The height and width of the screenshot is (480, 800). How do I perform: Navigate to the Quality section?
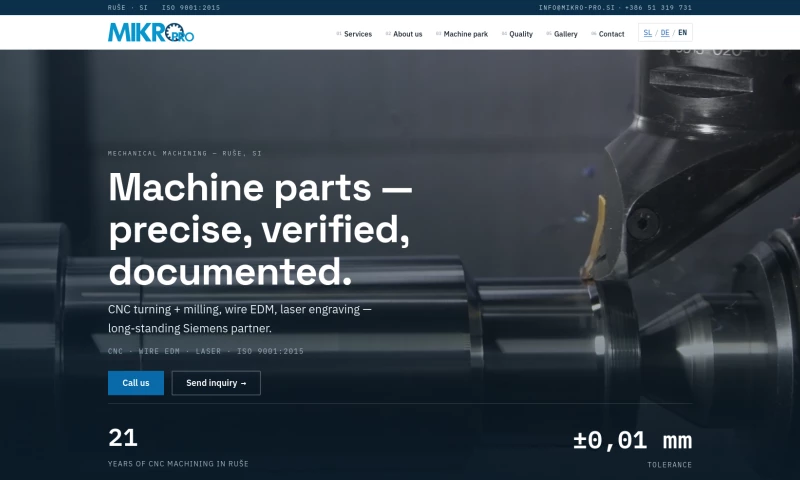pos(517,34)
